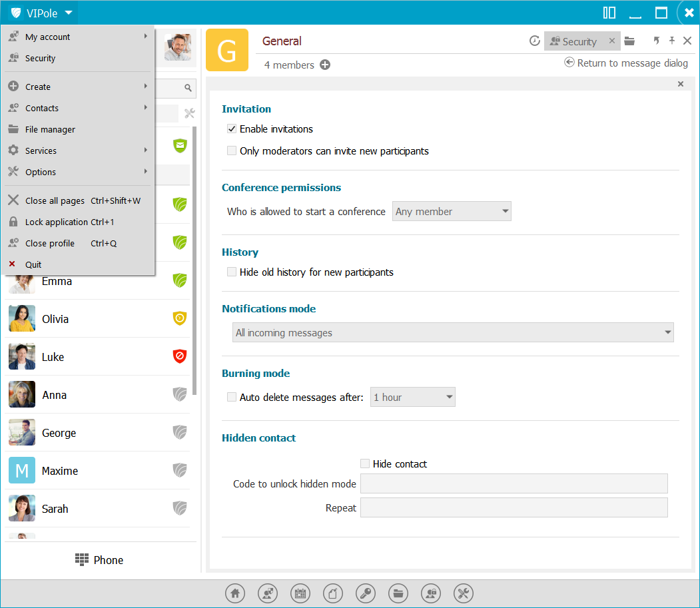Open the 1 hour burning mode dropdown
This screenshot has height=608, width=700.
tap(412, 397)
